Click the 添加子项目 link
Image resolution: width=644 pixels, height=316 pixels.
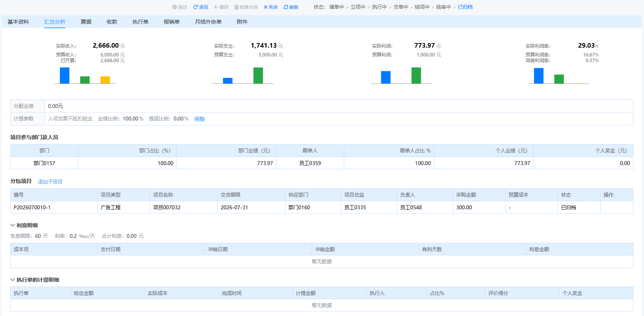point(50,182)
